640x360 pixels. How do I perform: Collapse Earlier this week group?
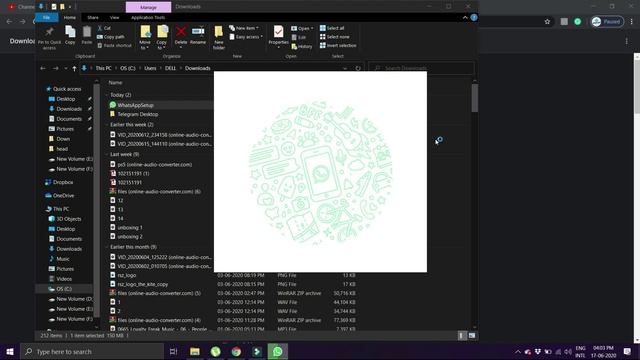[107, 124]
